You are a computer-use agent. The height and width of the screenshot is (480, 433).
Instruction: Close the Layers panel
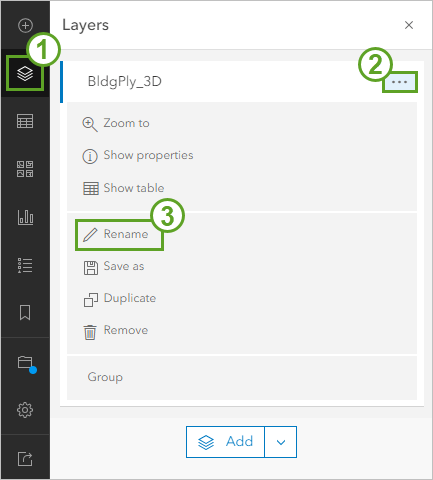pyautogui.click(x=409, y=25)
